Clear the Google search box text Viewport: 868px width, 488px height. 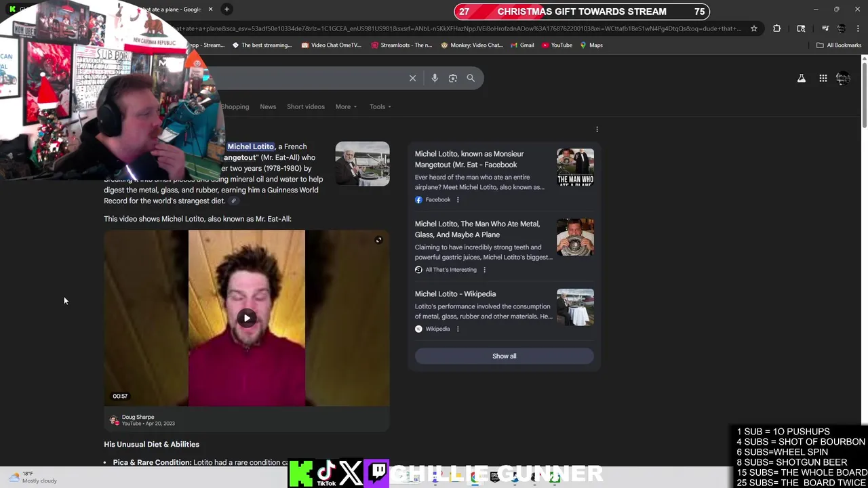[x=412, y=78]
